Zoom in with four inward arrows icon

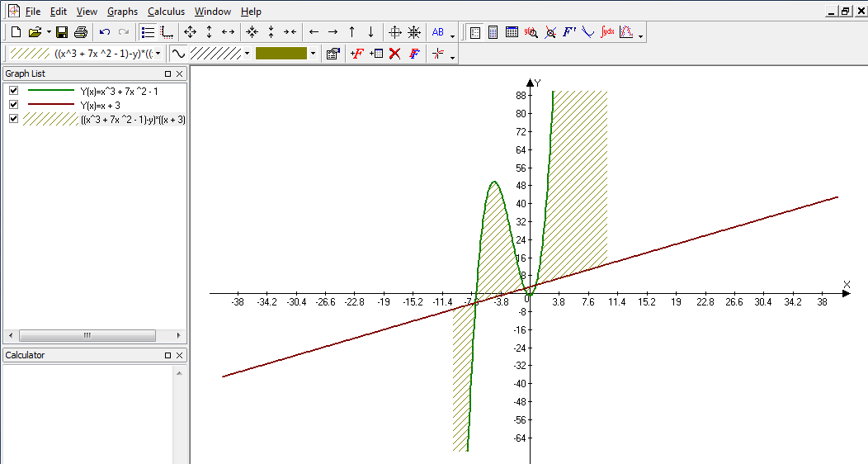[252, 32]
